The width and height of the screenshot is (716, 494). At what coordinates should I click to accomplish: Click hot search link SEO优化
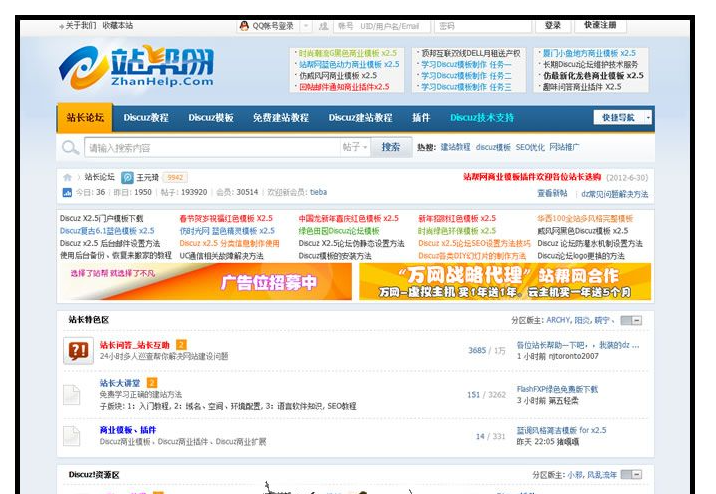click(530, 147)
